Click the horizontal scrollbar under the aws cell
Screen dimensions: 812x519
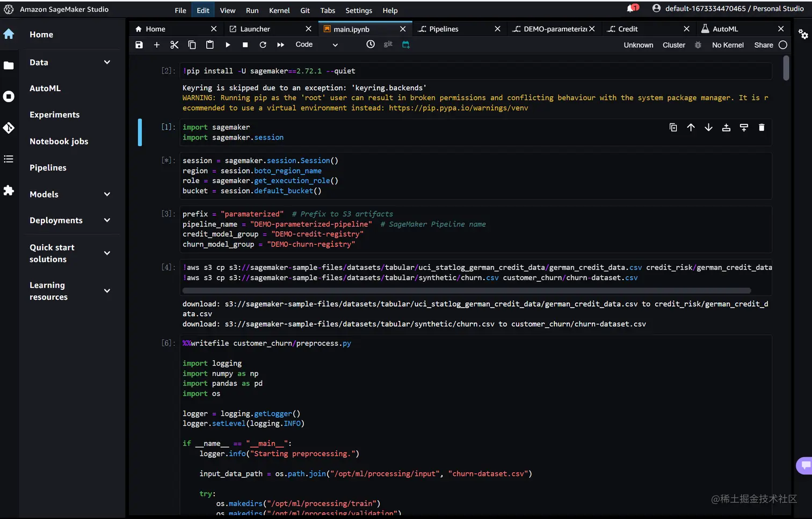click(x=466, y=291)
